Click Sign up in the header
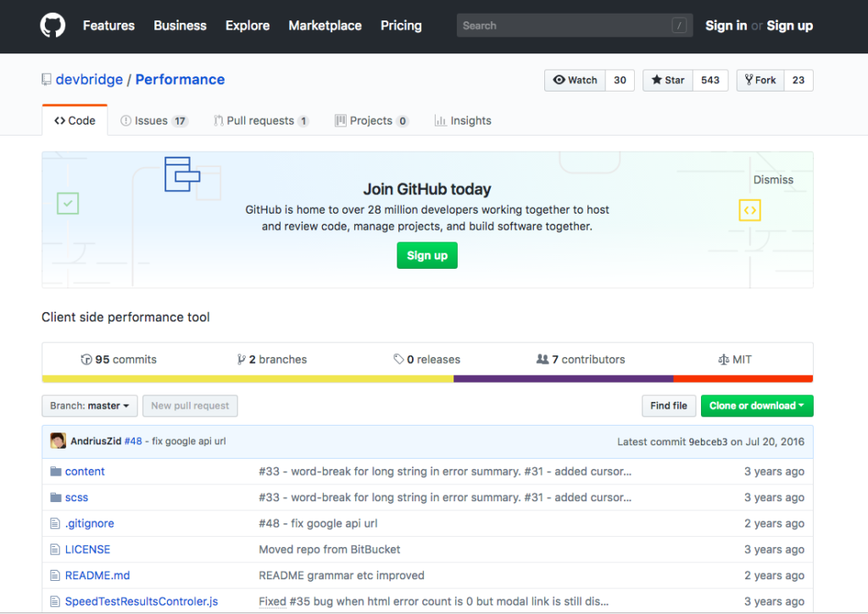Viewport: 868px width, 614px height. [790, 25]
